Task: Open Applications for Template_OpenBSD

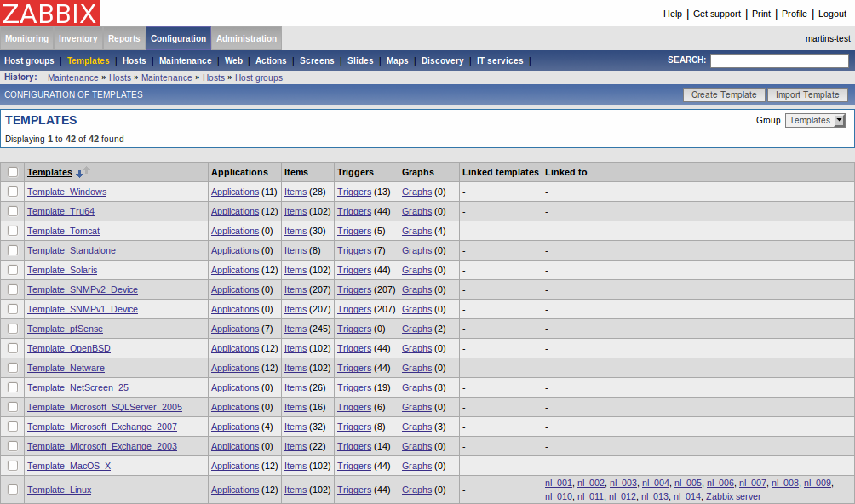Action: click(235, 349)
